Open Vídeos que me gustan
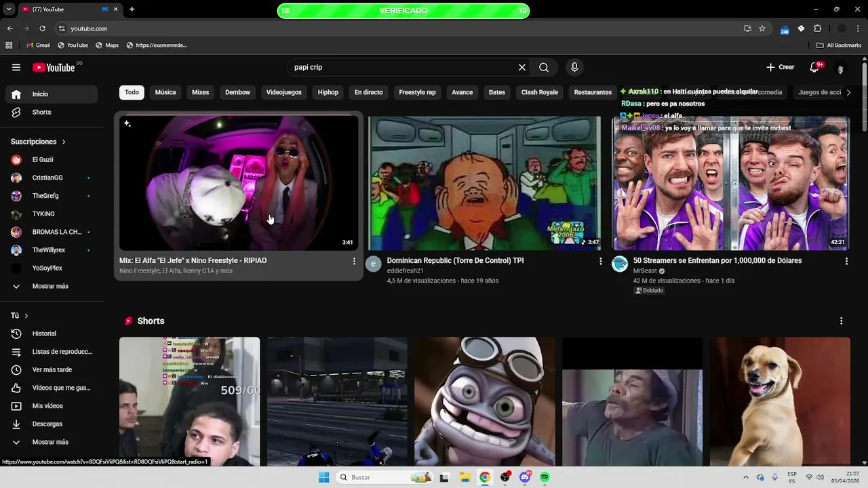The height and width of the screenshot is (488, 868). point(52,388)
